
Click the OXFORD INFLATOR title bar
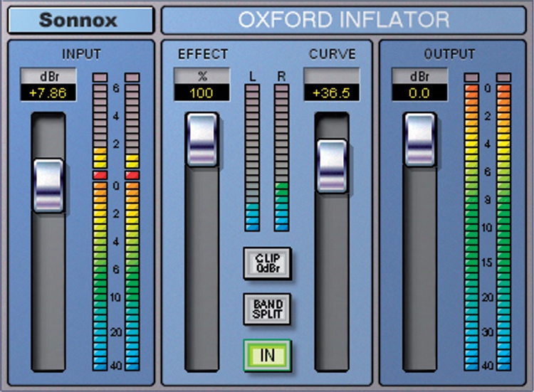coord(344,20)
